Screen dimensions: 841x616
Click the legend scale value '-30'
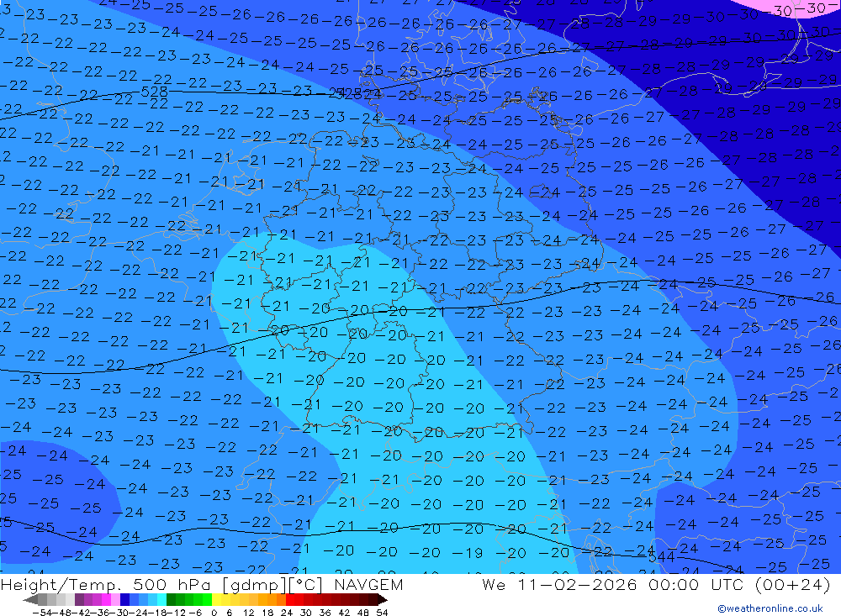pos(119,613)
